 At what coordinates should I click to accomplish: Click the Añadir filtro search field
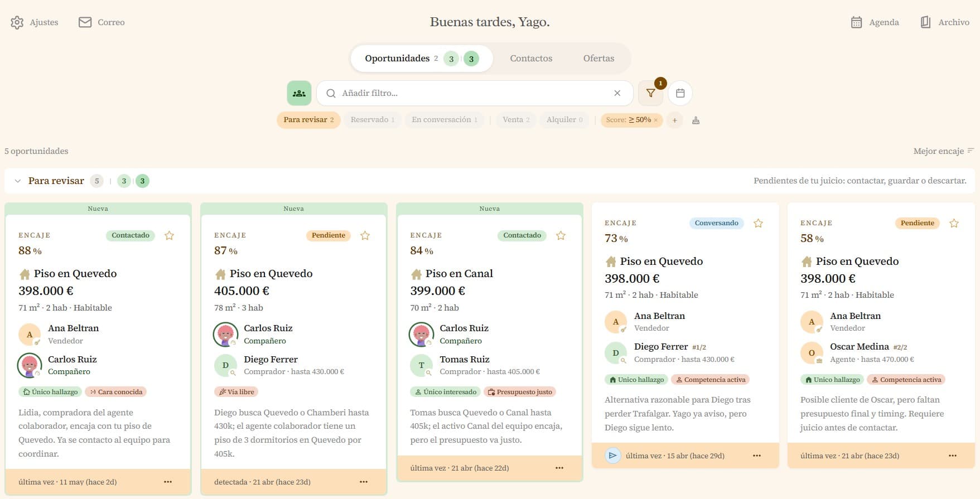point(475,93)
